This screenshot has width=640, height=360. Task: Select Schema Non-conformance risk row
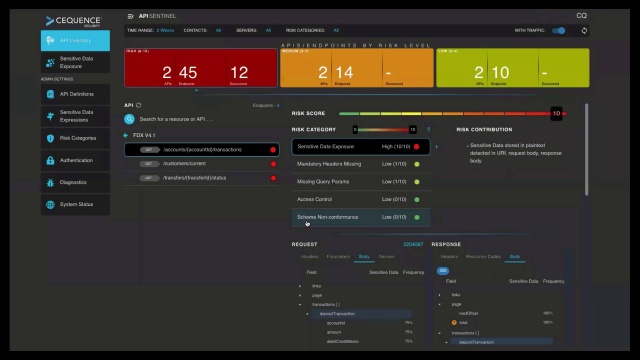click(361, 217)
